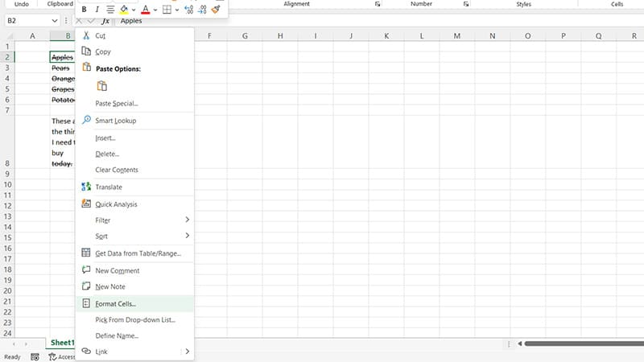Image resolution: width=644 pixels, height=362 pixels.
Task: Click the center align icon in mini toolbar
Action: point(110,10)
